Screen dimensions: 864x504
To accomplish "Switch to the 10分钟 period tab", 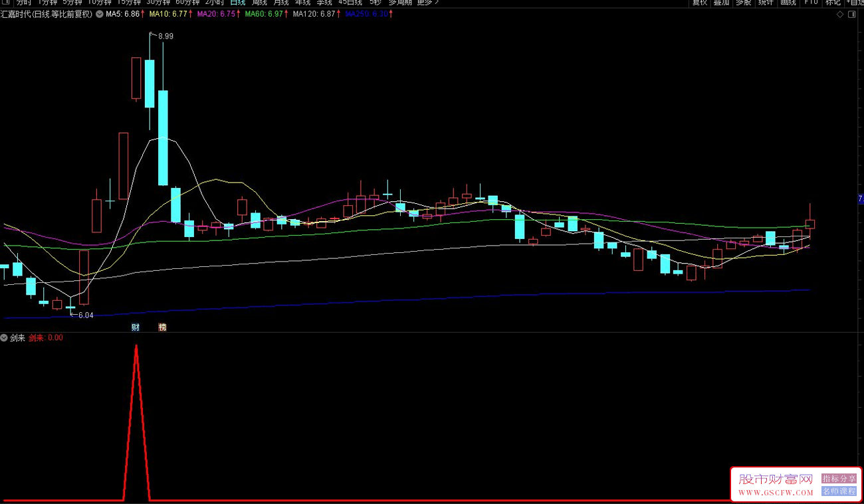I will pyautogui.click(x=100, y=3).
